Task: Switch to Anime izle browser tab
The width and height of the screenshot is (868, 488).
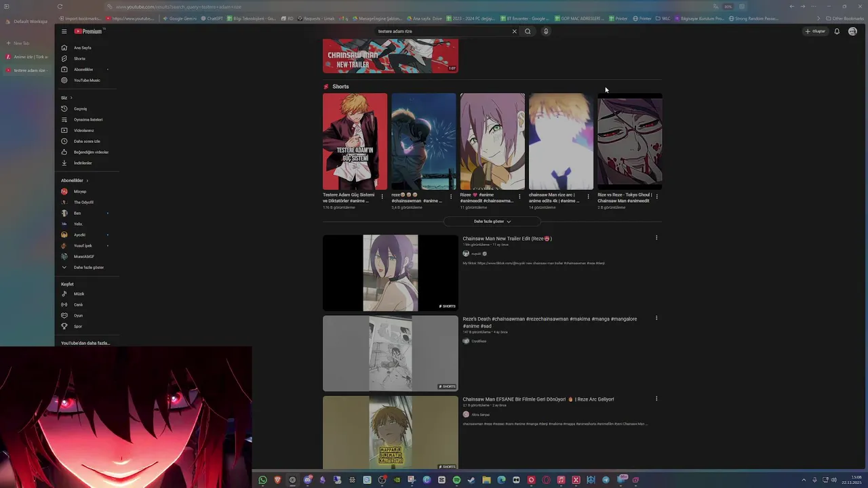Action: (x=27, y=57)
